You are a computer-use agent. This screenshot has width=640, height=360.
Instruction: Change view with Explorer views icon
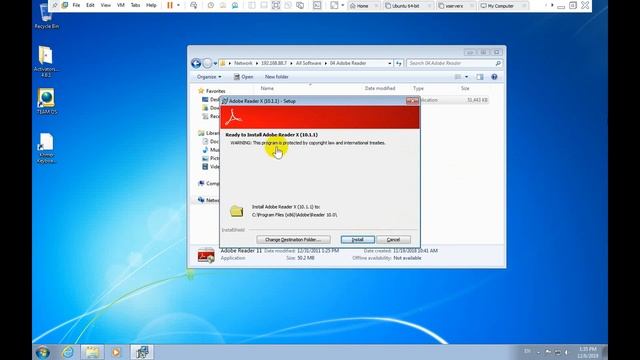[x=458, y=77]
